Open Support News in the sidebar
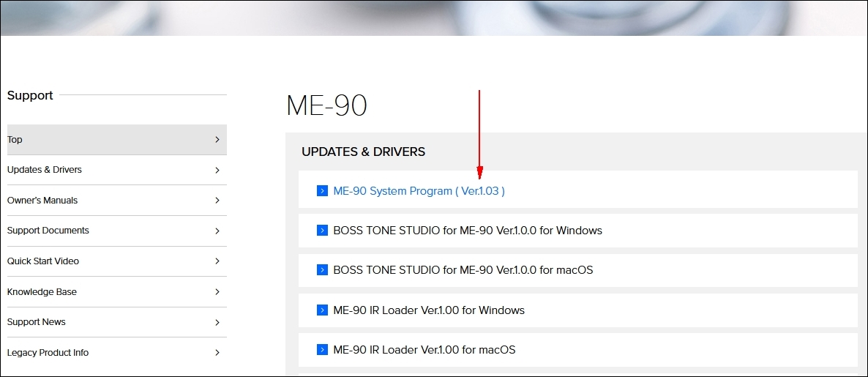Image resolution: width=868 pixels, height=377 pixels. click(117, 322)
